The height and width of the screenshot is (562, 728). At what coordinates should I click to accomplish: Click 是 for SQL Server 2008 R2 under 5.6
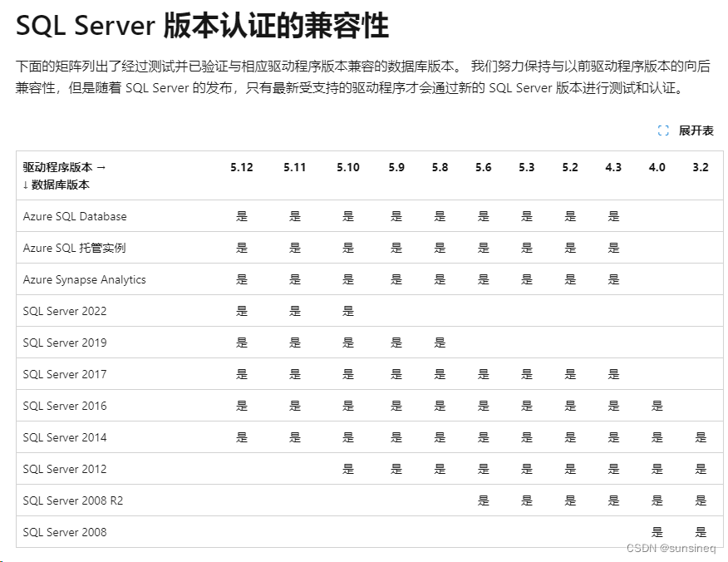pyautogui.click(x=483, y=500)
